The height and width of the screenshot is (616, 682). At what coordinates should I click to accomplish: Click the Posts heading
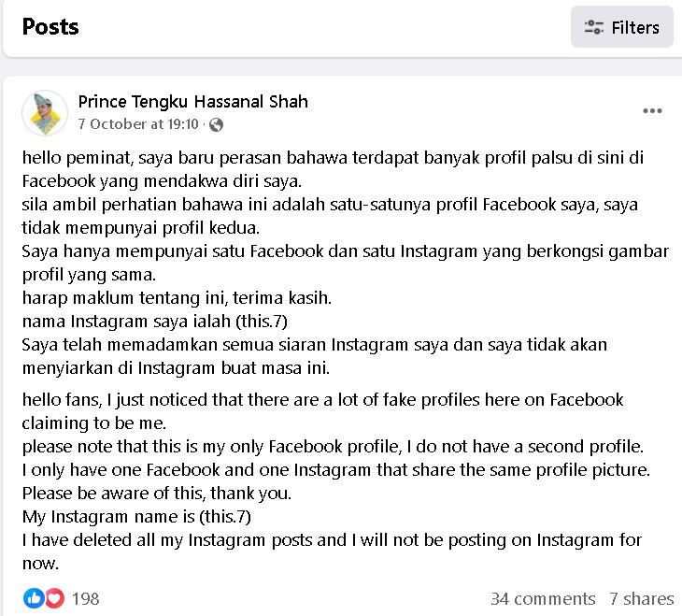click(50, 26)
